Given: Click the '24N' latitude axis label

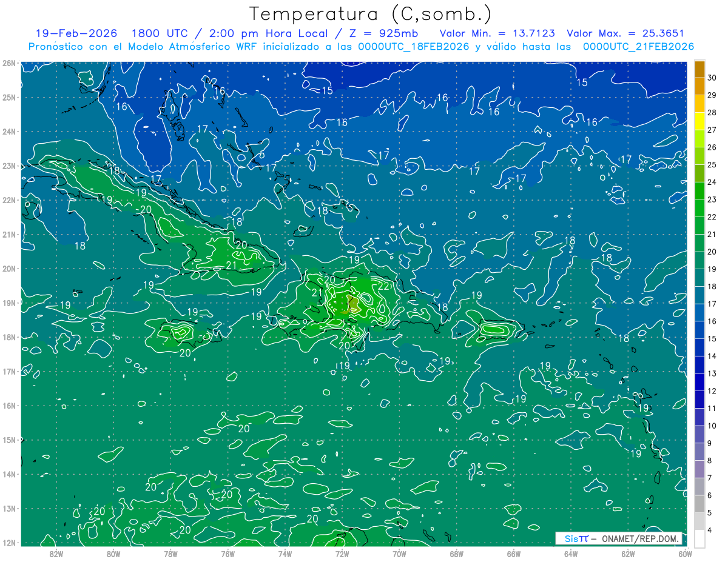Looking at the screenshot, I should click(x=8, y=132).
